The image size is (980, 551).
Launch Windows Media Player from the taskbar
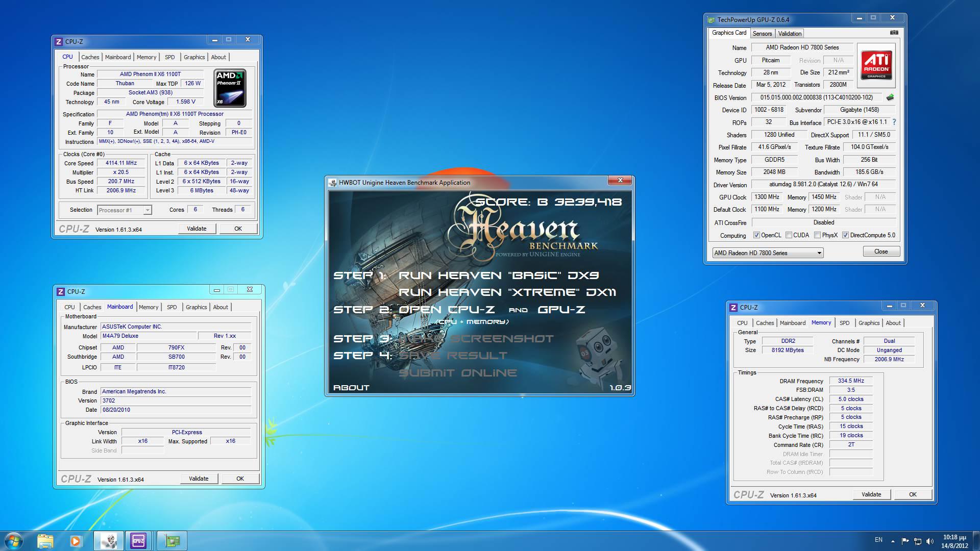pos(76,541)
